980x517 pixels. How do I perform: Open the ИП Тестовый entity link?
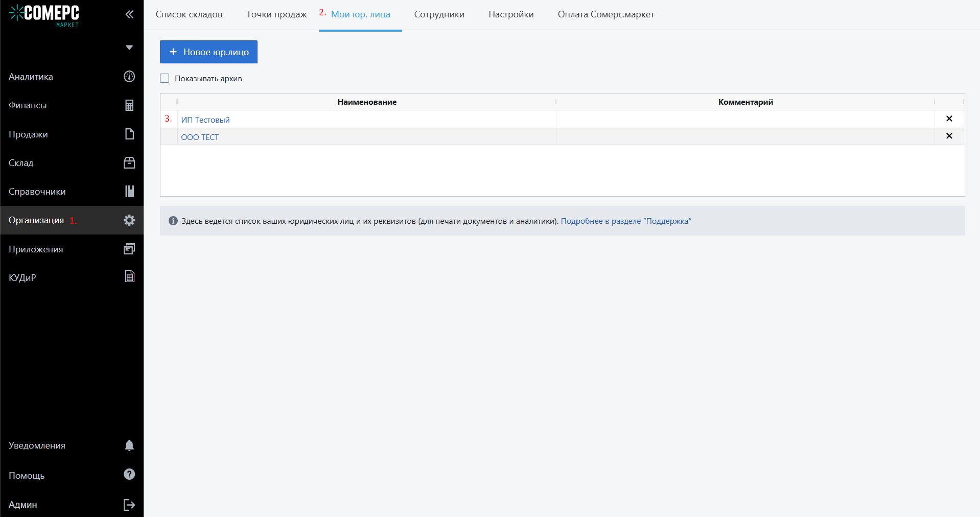tap(205, 120)
